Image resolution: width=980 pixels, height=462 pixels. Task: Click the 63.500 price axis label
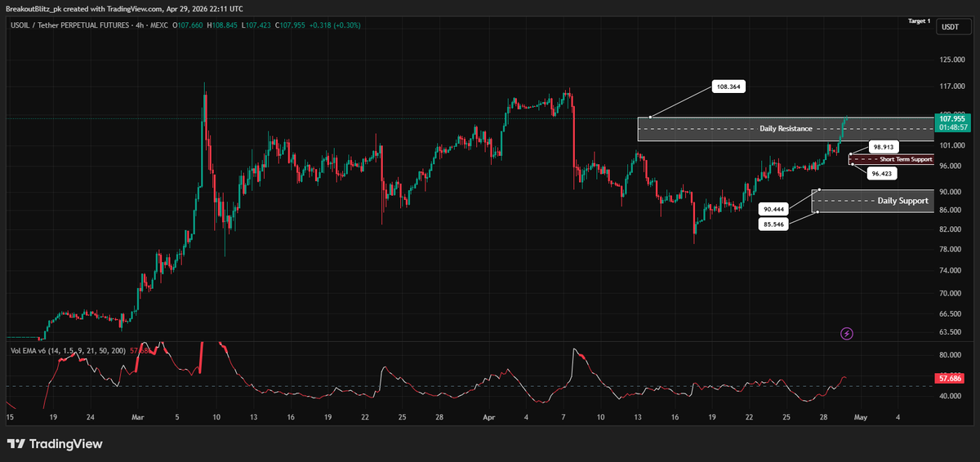pos(951,331)
